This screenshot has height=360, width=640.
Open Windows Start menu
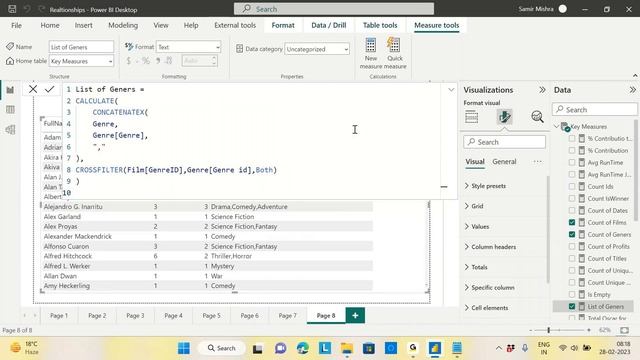click(x=184, y=348)
